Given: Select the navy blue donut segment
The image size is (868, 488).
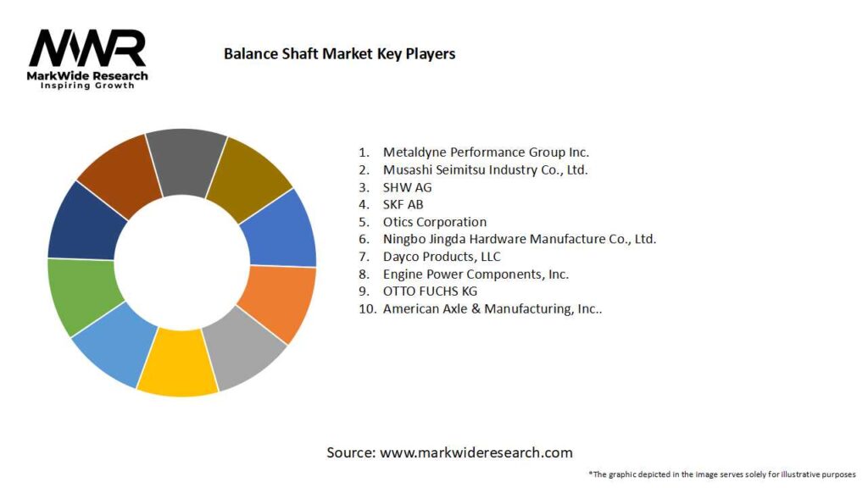Looking at the screenshot, I should pos(84,224).
